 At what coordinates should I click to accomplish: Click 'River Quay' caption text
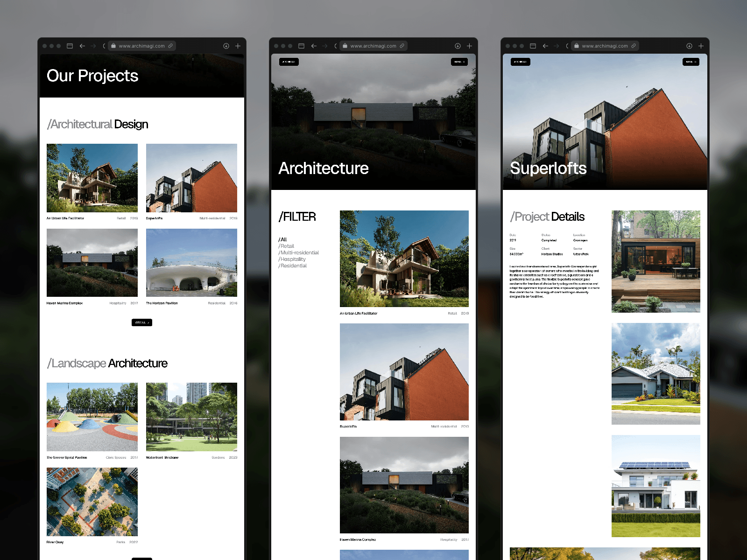[x=55, y=542]
